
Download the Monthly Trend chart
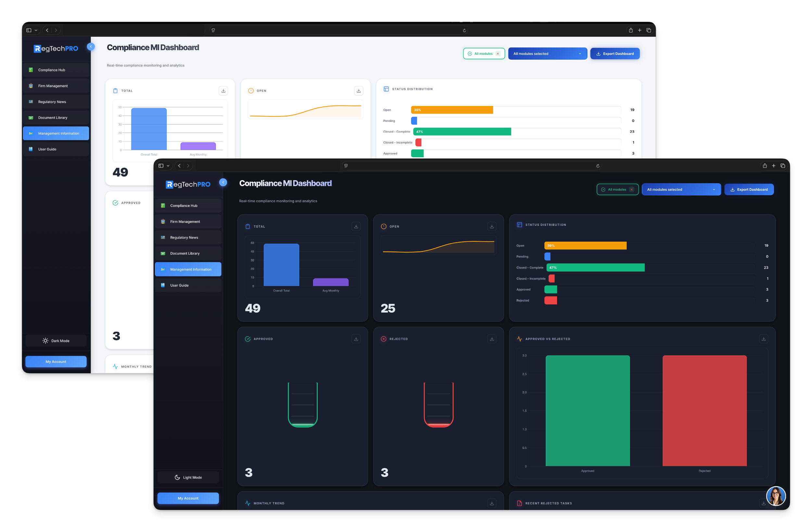(x=492, y=503)
